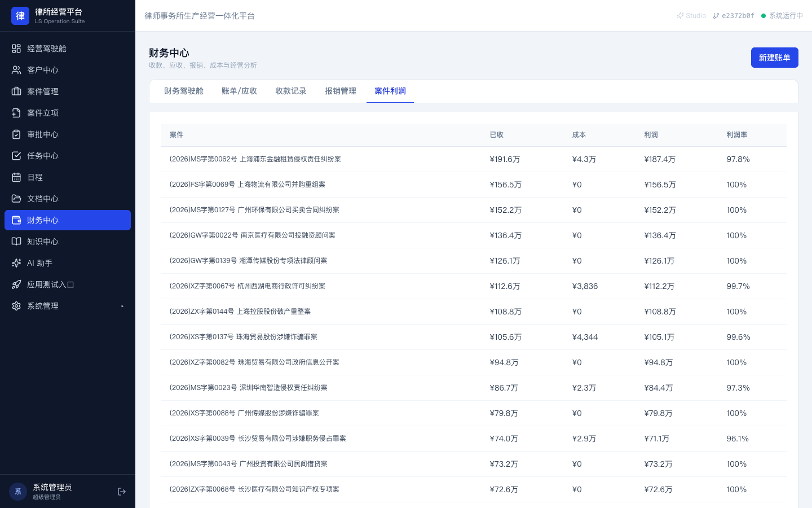Go to 客户中心 menu item
This screenshot has width=812, height=508.
[x=68, y=70]
